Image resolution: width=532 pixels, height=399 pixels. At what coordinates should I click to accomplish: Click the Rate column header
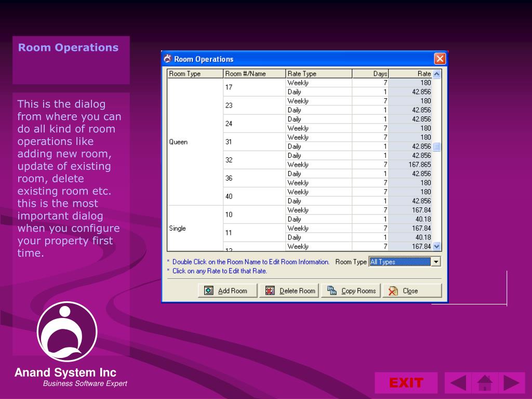pos(410,74)
